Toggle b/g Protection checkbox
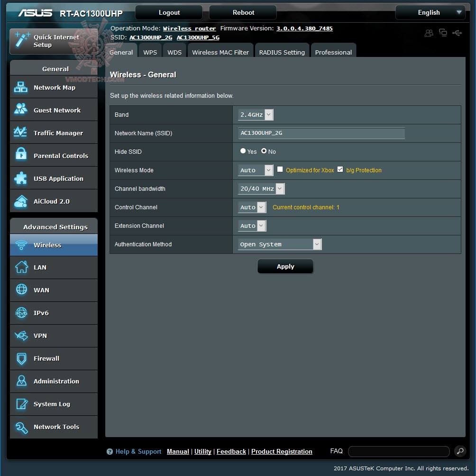This screenshot has width=476, height=476. pos(340,169)
